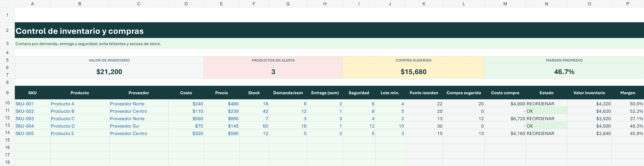Select row 12 header

[x=7, y=118]
